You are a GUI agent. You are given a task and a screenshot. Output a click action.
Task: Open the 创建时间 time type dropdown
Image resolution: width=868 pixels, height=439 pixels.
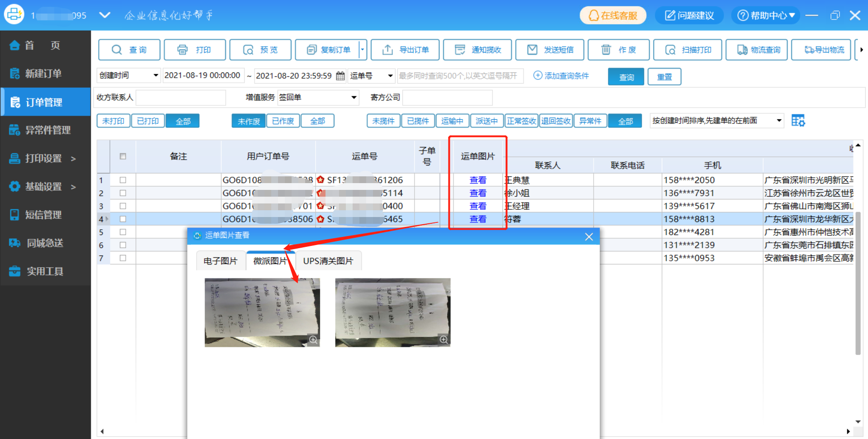coord(129,76)
